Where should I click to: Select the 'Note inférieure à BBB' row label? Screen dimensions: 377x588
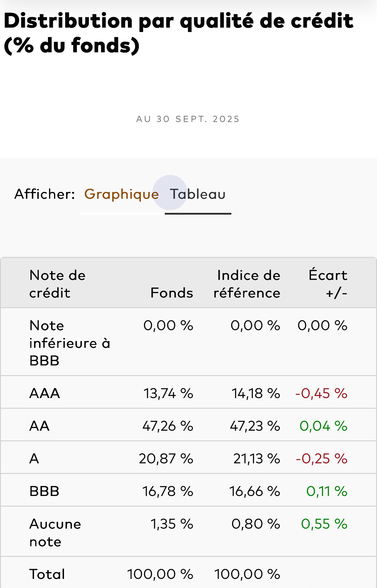point(70,343)
